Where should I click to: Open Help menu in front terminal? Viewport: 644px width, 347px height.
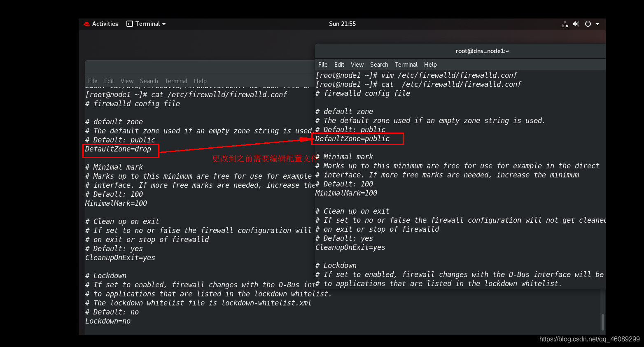pyautogui.click(x=430, y=65)
